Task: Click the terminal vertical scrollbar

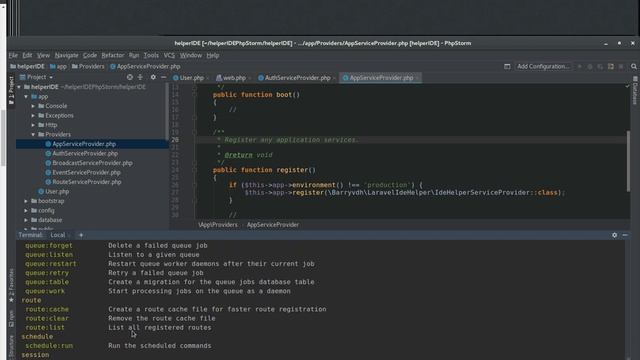Action: coord(627,300)
